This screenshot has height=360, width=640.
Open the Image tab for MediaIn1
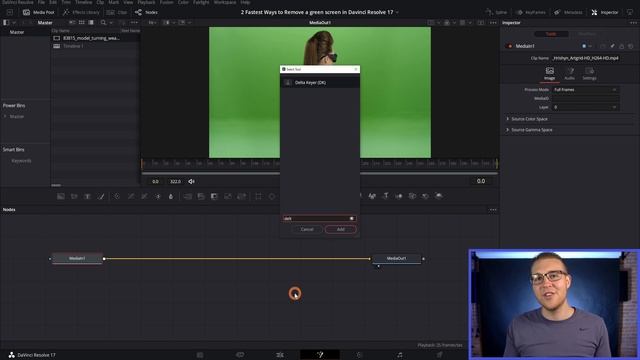(550, 74)
